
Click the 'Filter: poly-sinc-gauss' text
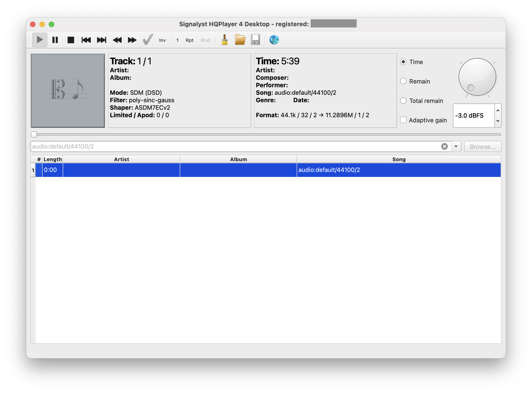coord(142,100)
